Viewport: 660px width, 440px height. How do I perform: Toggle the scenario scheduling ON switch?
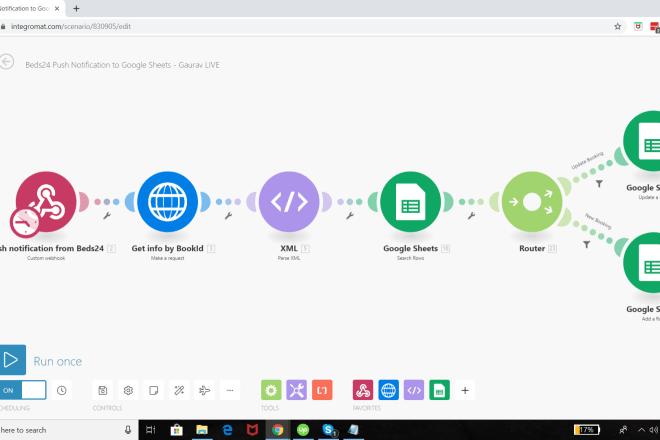[x=23, y=390]
